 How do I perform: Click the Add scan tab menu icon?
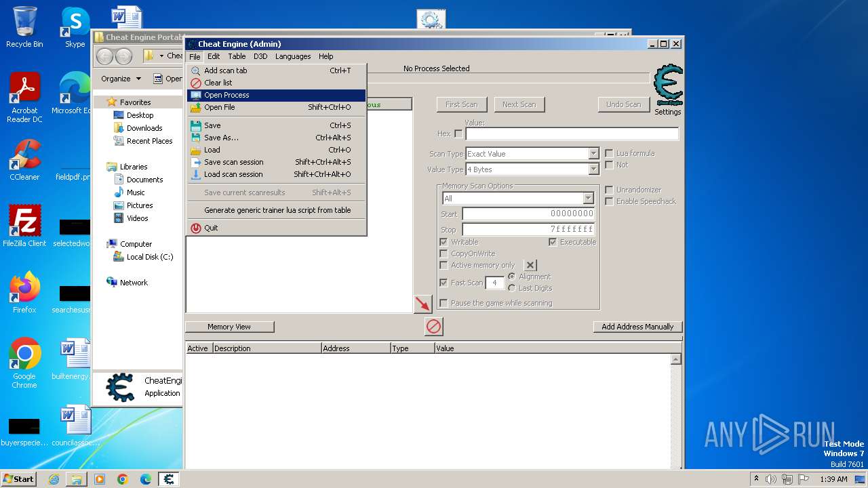coord(196,70)
